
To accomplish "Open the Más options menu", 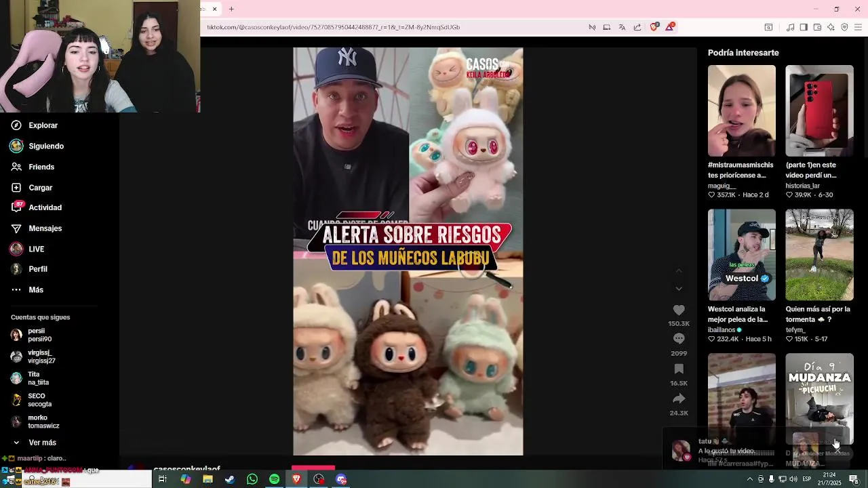I will (27, 289).
